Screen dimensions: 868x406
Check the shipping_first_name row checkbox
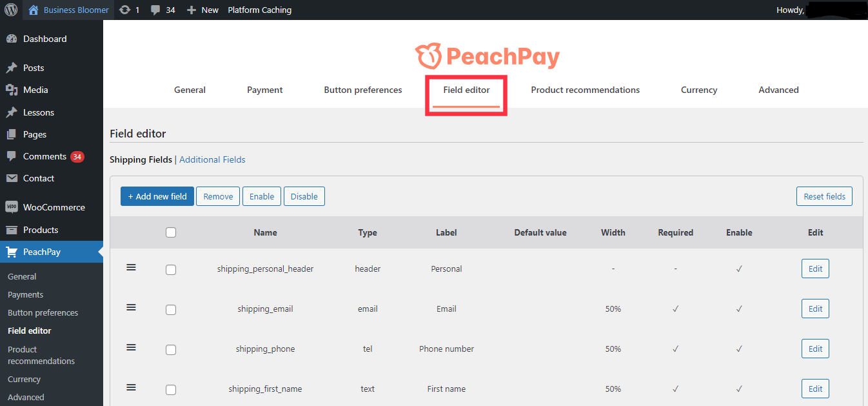[x=171, y=390]
